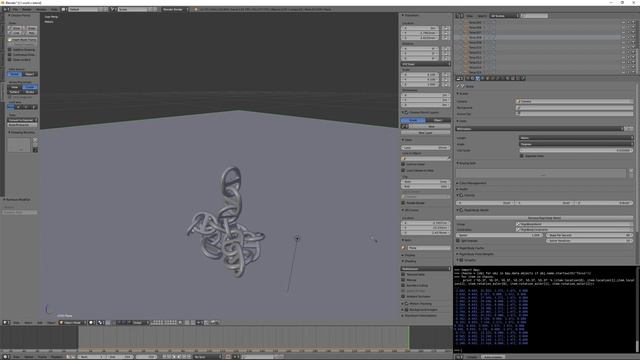This screenshot has width=640, height=360.
Task: Click the 3D View editor type icon
Action: (6, 322)
